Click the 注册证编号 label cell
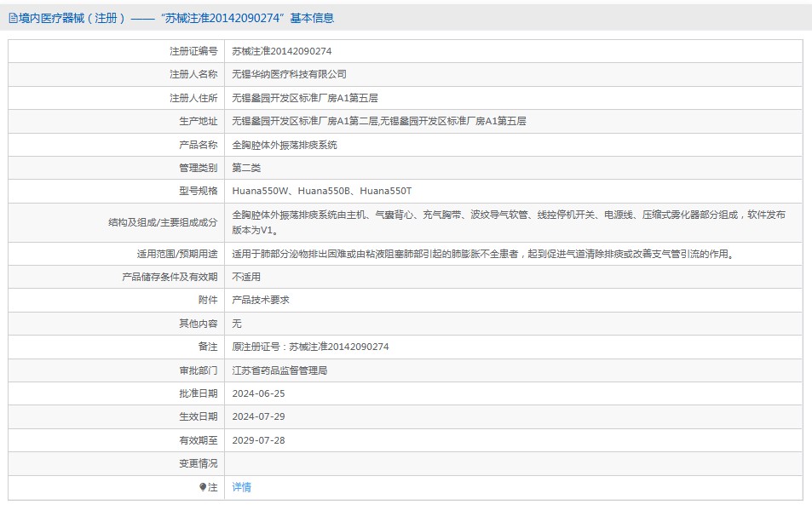The height and width of the screenshot is (505, 812). [193, 51]
